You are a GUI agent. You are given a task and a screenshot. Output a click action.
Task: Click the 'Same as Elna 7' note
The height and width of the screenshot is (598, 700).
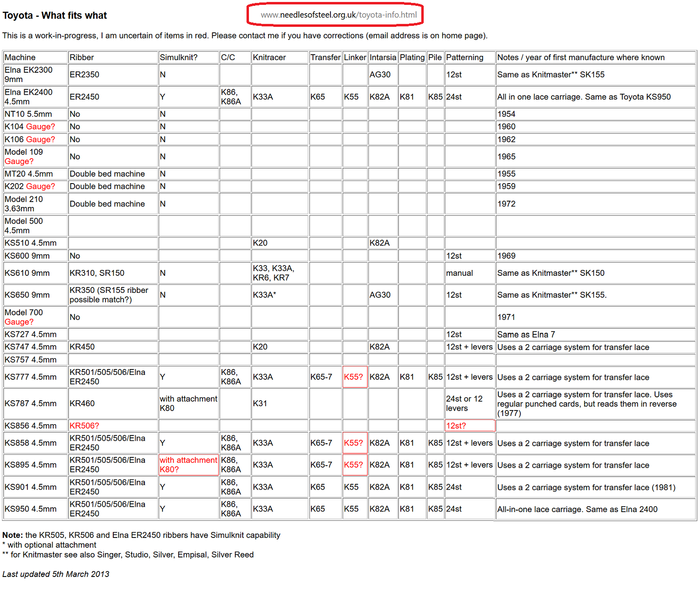(x=596, y=334)
